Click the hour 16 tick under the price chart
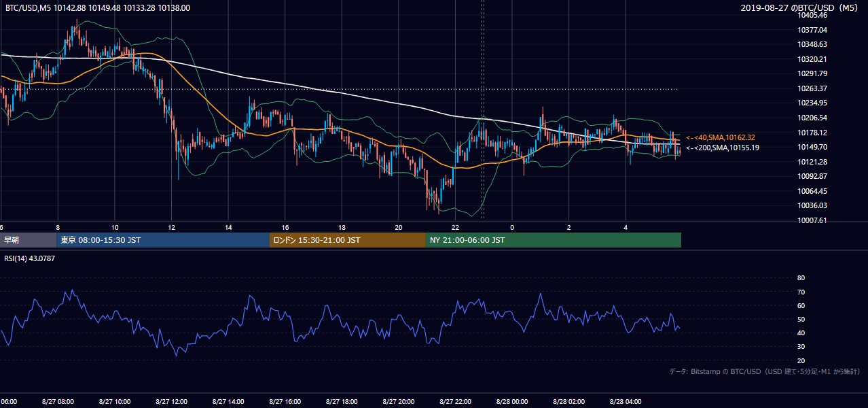The width and height of the screenshot is (868, 408). click(x=286, y=227)
